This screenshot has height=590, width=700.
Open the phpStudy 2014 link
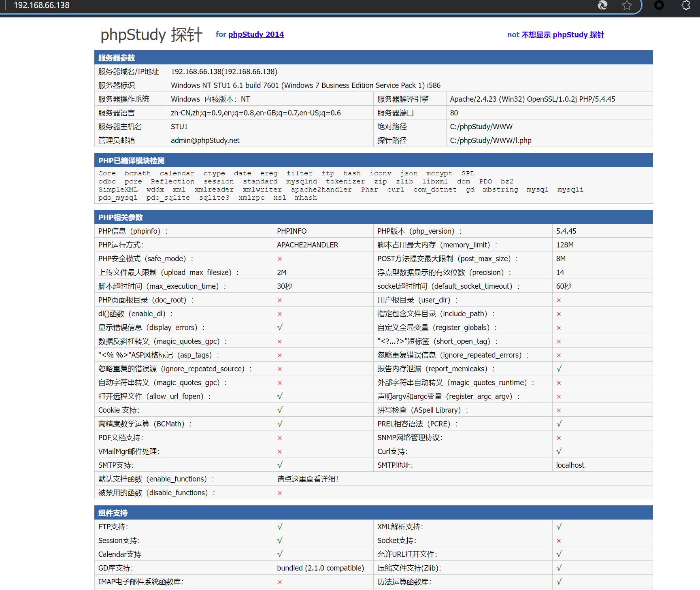(x=256, y=34)
